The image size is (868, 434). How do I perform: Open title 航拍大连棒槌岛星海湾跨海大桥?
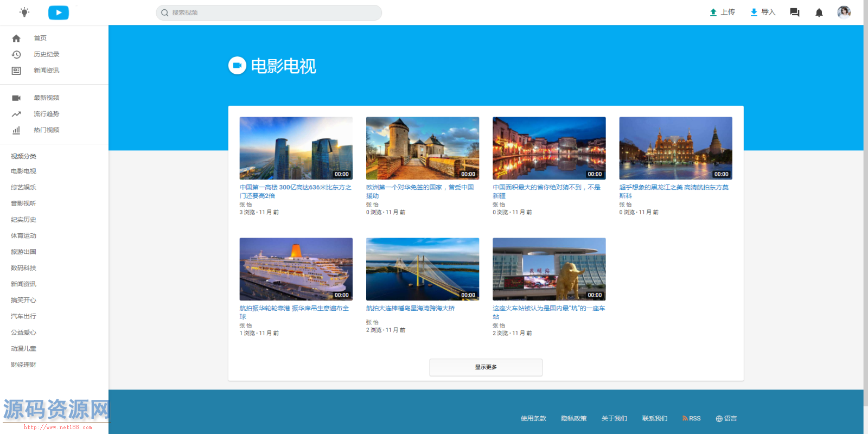coord(411,308)
